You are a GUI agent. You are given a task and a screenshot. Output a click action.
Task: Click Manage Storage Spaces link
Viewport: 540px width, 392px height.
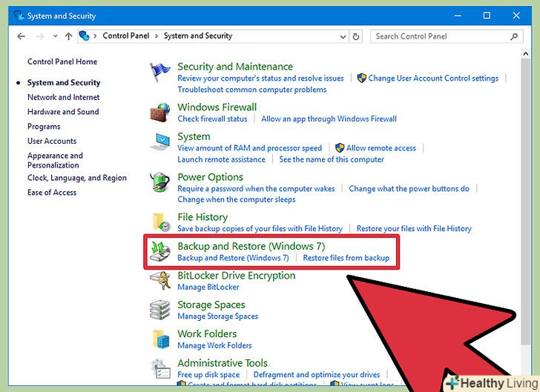tap(217, 316)
